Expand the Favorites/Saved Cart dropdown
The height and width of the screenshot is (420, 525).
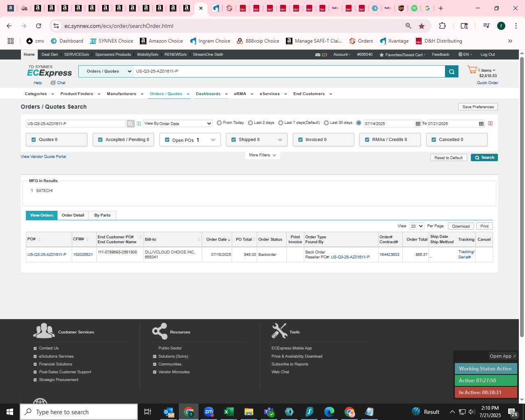402,55
